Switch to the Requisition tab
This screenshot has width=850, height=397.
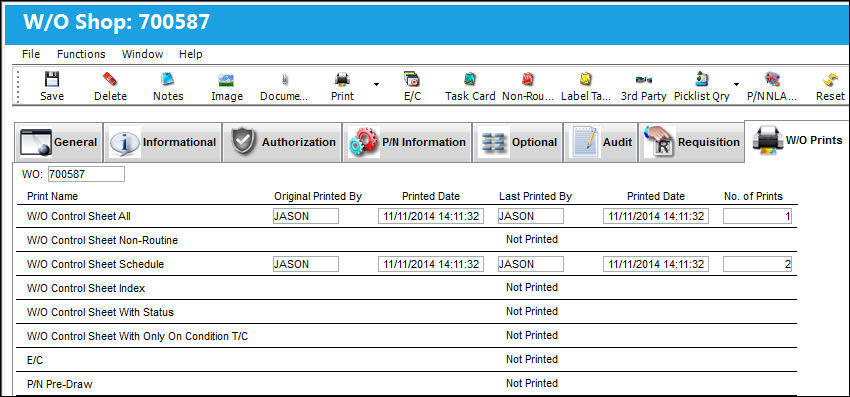point(692,143)
